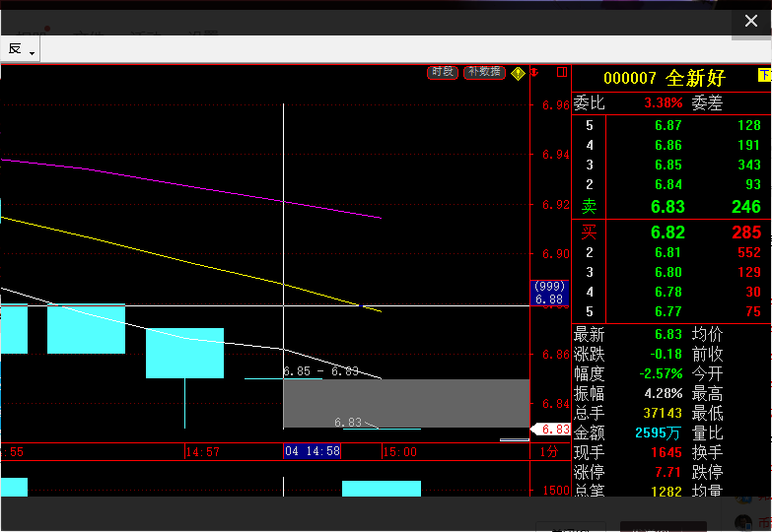The width and height of the screenshot is (772, 532).
Task: Click sell volume 93 at 6.84
Action: [x=753, y=184]
